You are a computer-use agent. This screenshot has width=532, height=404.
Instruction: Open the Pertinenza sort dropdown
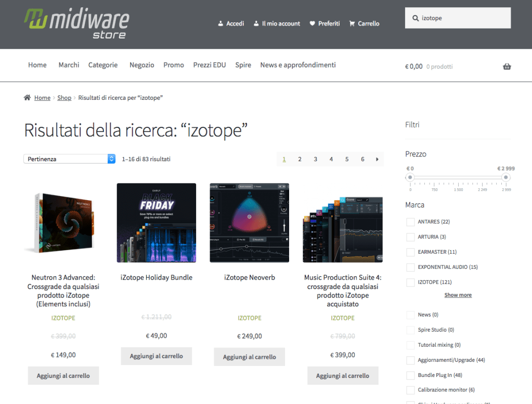coord(69,159)
